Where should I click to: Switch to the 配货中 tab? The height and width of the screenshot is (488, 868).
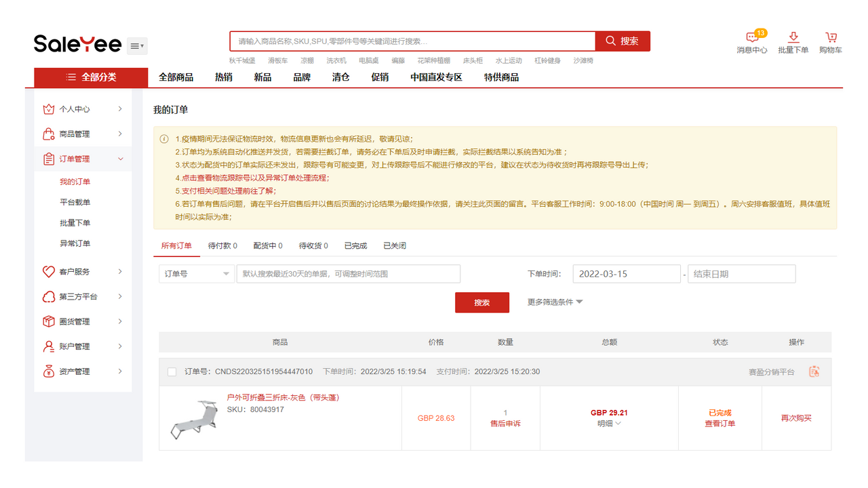click(x=268, y=246)
